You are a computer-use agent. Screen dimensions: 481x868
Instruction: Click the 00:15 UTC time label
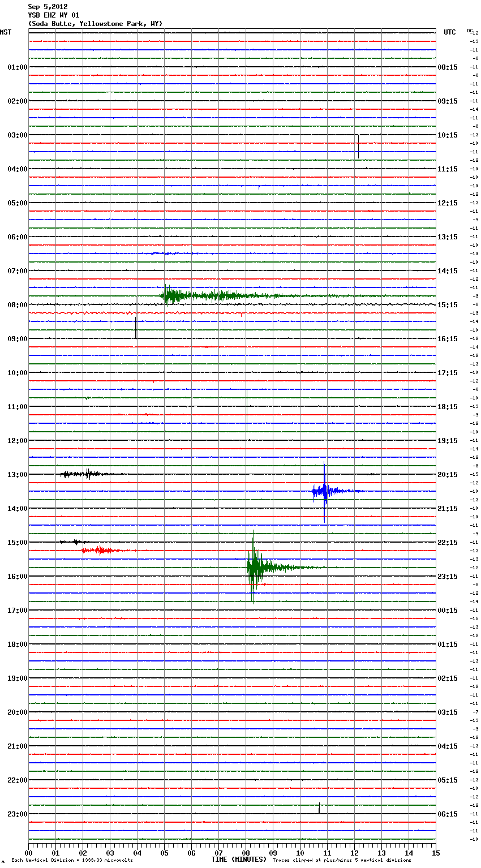(448, 610)
